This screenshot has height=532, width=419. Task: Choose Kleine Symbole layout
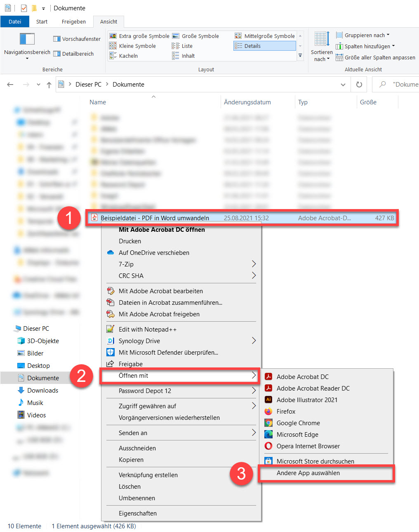point(133,46)
